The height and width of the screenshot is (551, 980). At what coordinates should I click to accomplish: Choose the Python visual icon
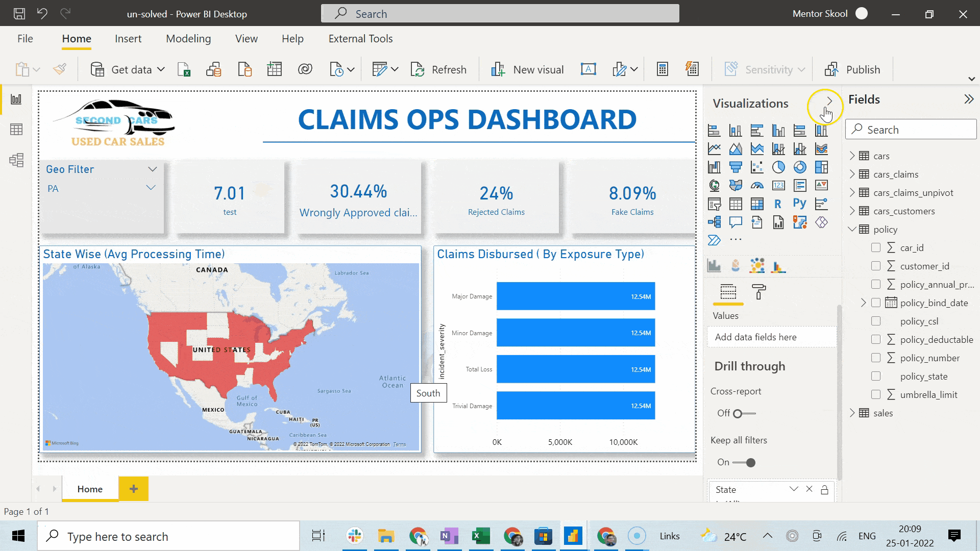(x=800, y=204)
